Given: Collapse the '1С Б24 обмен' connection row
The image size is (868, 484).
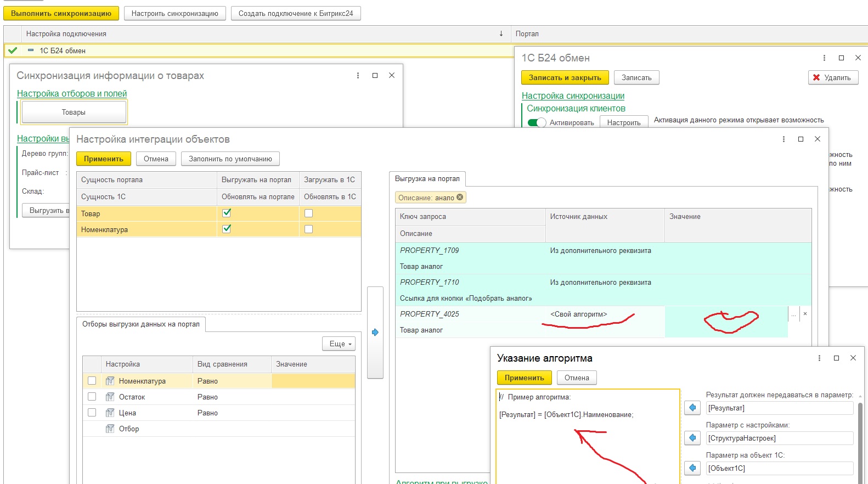Looking at the screenshot, I should (x=31, y=50).
